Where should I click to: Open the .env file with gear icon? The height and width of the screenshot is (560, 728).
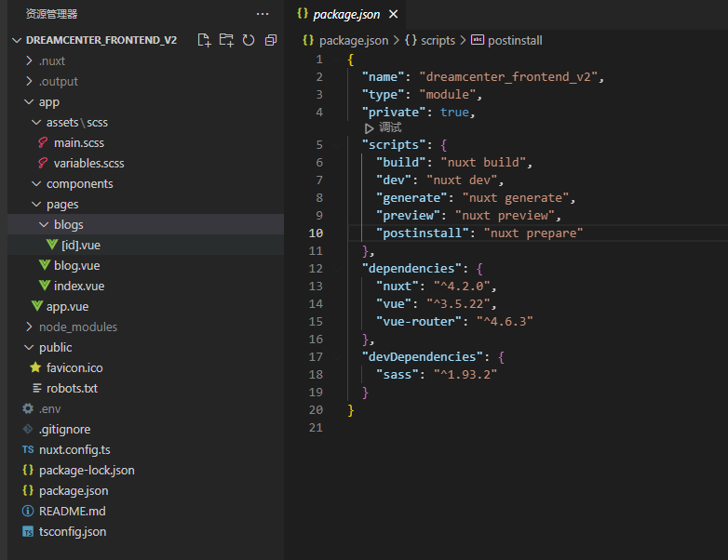[49, 408]
